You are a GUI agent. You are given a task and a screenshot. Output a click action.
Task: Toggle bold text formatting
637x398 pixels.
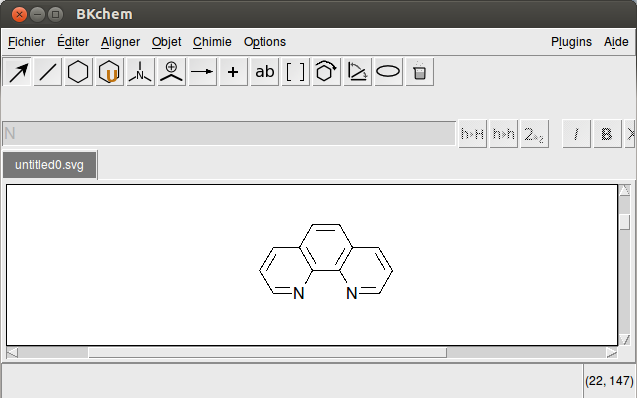pos(607,134)
